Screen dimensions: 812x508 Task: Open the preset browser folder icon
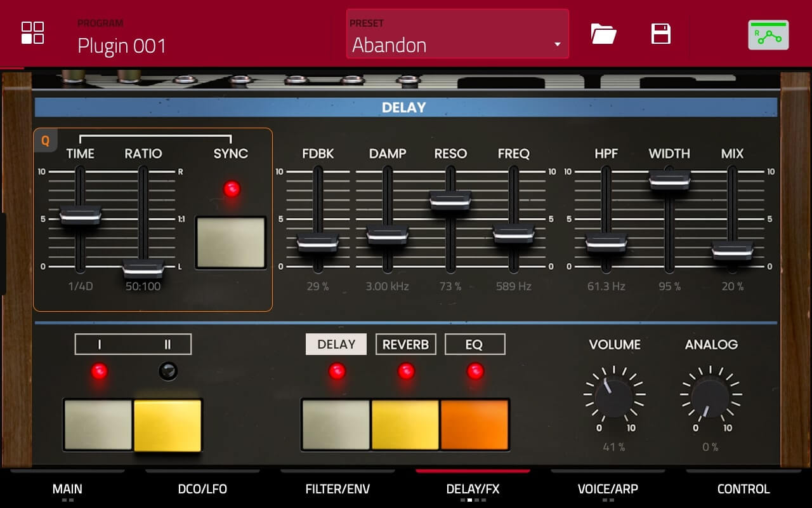click(603, 33)
